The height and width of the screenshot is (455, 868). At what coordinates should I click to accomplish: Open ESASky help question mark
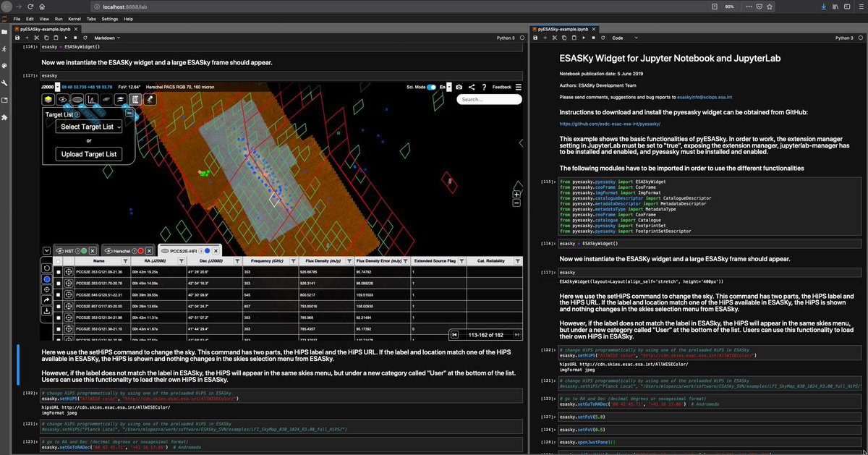tap(484, 87)
